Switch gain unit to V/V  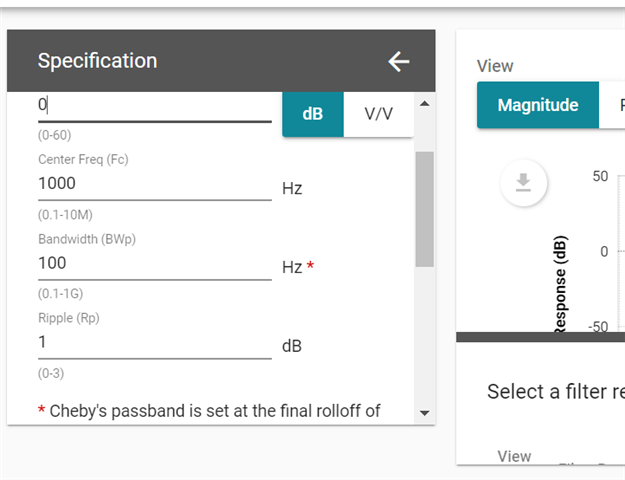(x=378, y=114)
